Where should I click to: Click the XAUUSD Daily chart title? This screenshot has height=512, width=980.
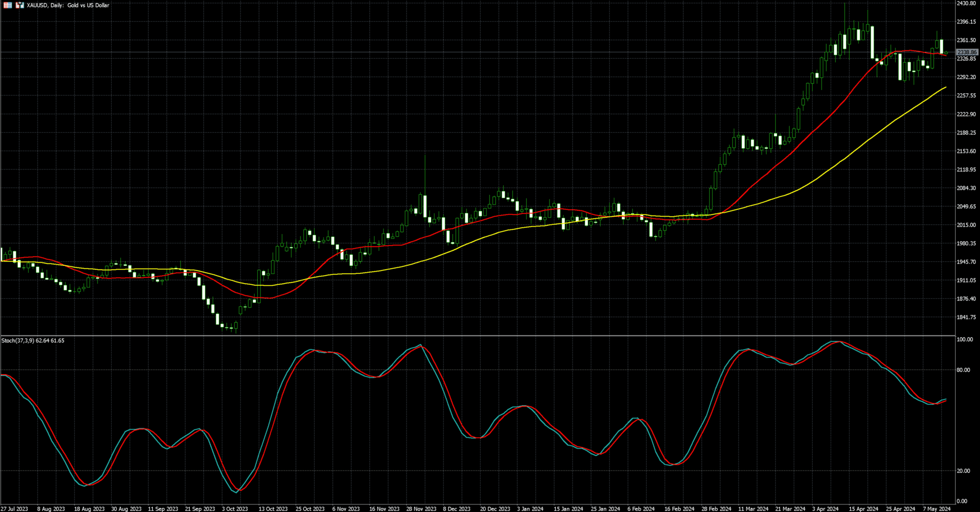tap(67, 5)
